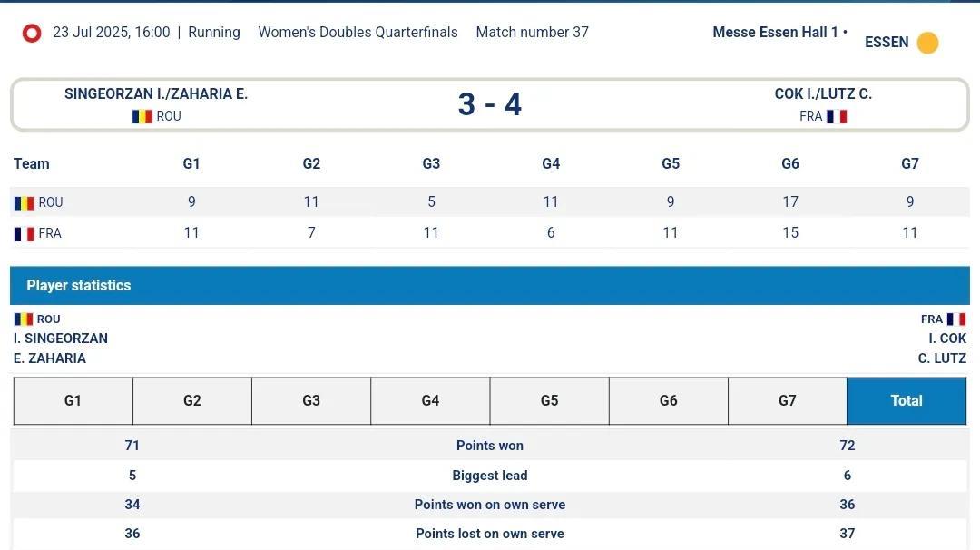The image size is (980, 550).
Task: Click the France flag in FRA score row
Action: point(24,234)
